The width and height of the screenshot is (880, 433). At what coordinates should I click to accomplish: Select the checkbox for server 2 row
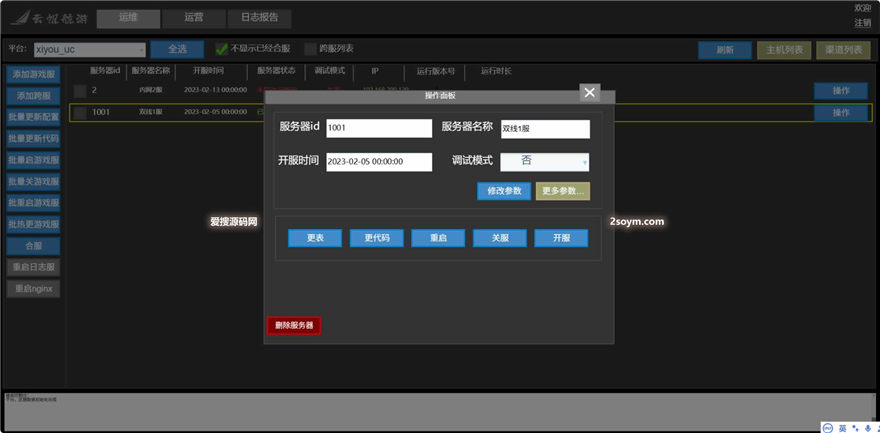tap(79, 91)
